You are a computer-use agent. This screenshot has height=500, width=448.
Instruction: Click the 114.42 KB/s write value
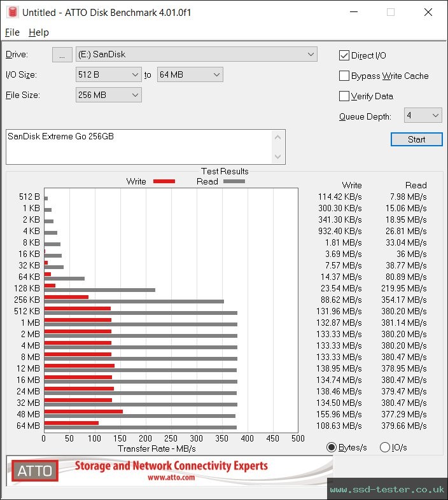(x=340, y=197)
